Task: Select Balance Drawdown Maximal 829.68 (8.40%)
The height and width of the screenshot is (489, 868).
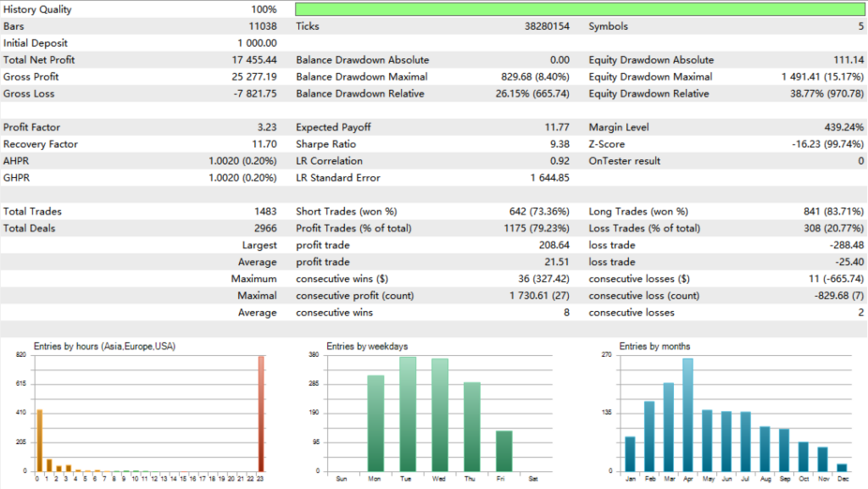Action: pos(535,77)
